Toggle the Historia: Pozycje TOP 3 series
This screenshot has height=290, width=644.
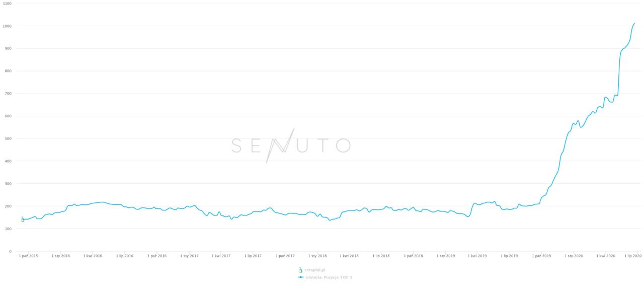329,277
